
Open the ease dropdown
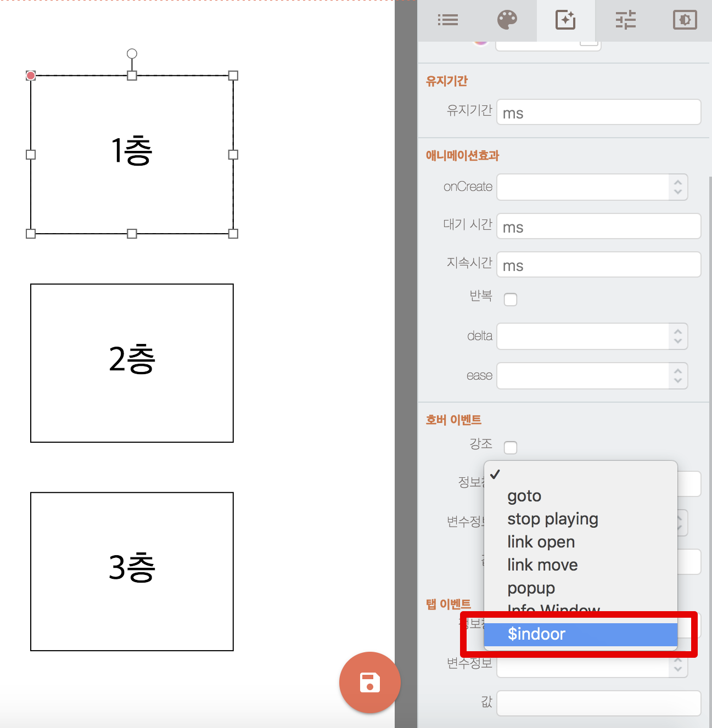592,376
